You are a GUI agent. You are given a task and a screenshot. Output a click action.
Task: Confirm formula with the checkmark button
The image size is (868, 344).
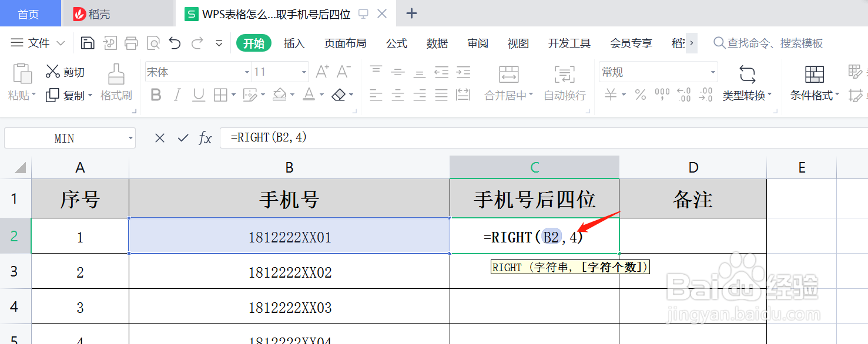tap(183, 137)
